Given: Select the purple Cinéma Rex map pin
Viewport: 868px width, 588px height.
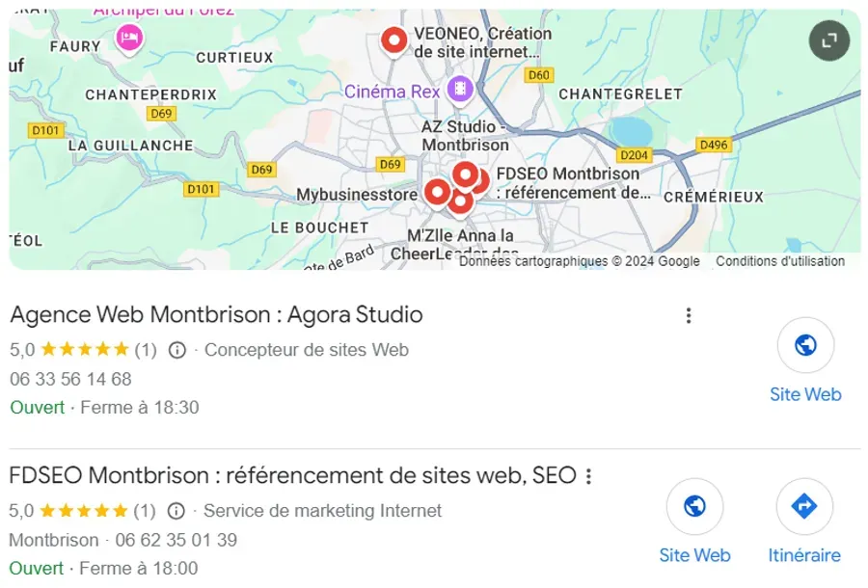Looking at the screenshot, I should tap(460, 91).
